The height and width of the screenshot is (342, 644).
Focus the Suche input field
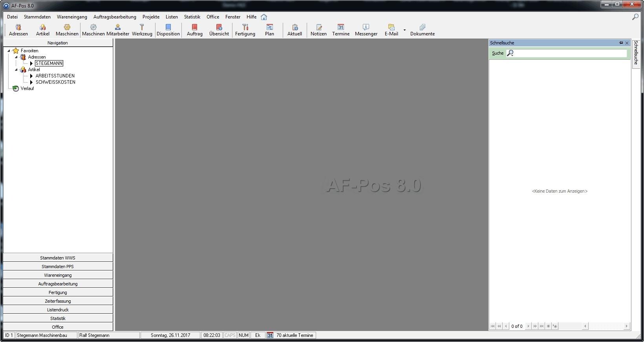point(566,53)
